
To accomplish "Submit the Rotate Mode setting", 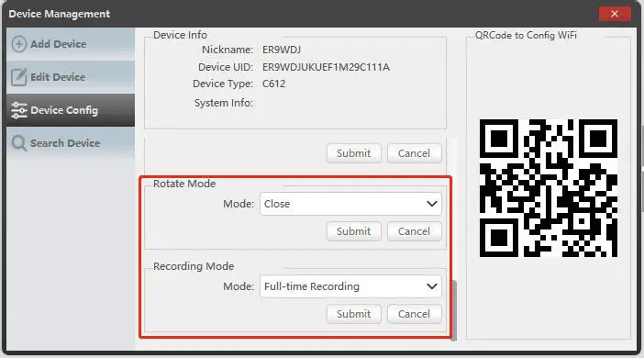I will (x=353, y=231).
